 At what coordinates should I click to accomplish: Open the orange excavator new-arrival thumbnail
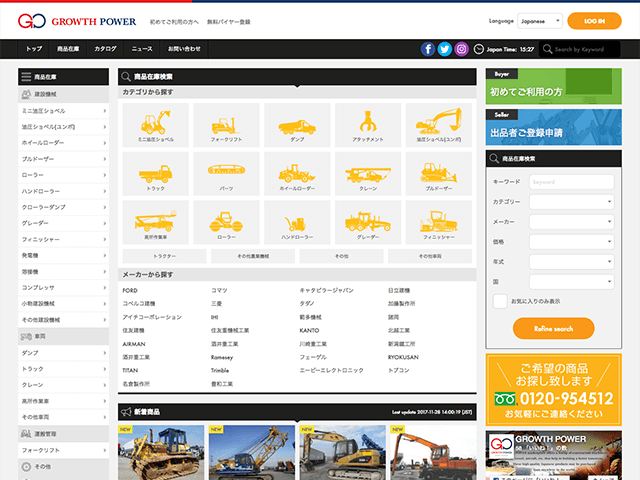coord(433,453)
